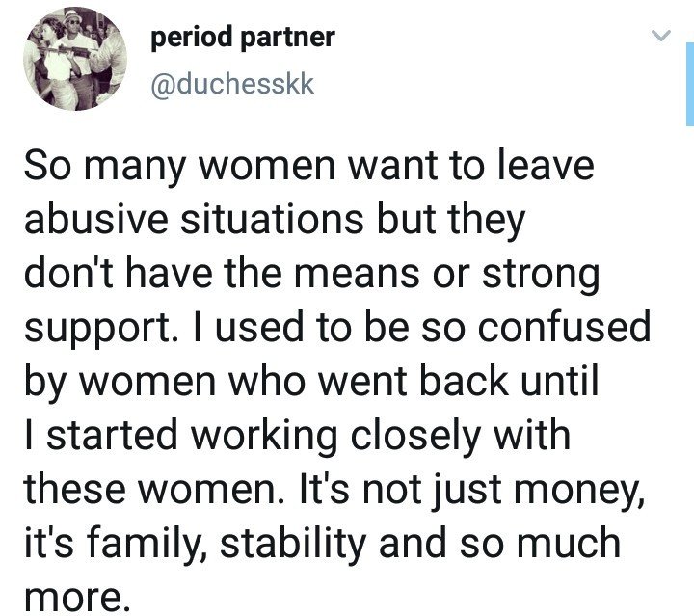Click the blue bar at right edge
The height and width of the screenshot is (616, 694).
click(x=690, y=84)
